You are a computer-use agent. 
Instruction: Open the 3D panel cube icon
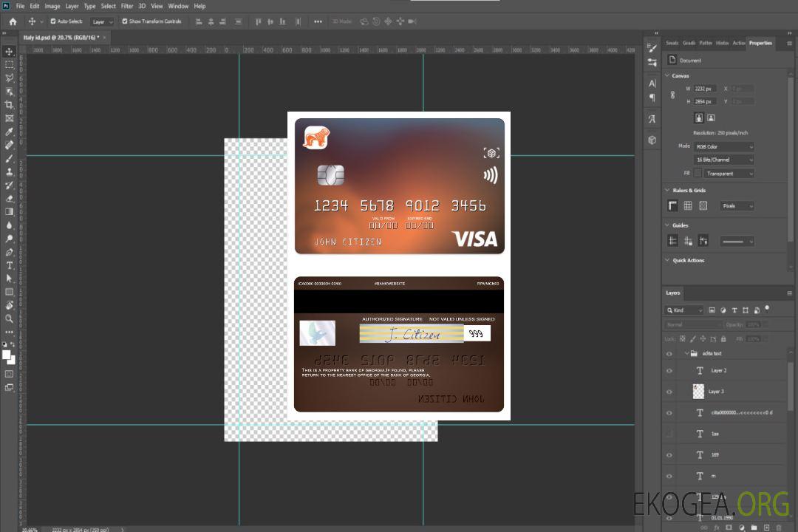pyautogui.click(x=652, y=140)
